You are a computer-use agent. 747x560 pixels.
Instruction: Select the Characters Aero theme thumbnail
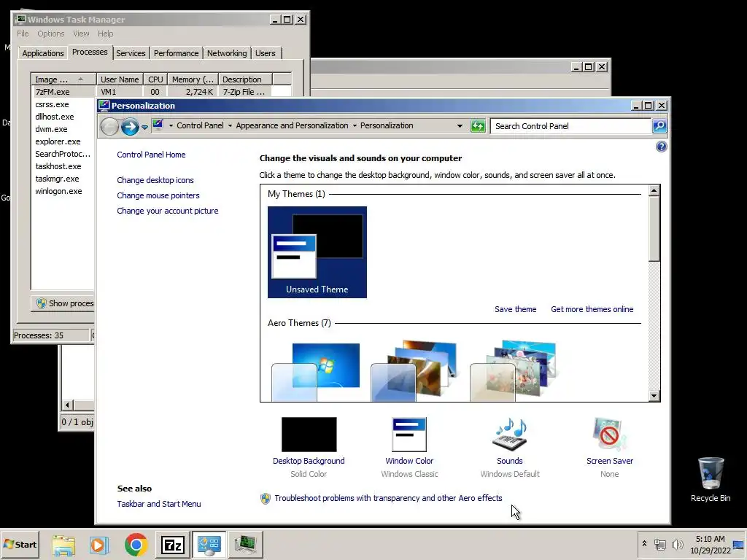coord(514,371)
